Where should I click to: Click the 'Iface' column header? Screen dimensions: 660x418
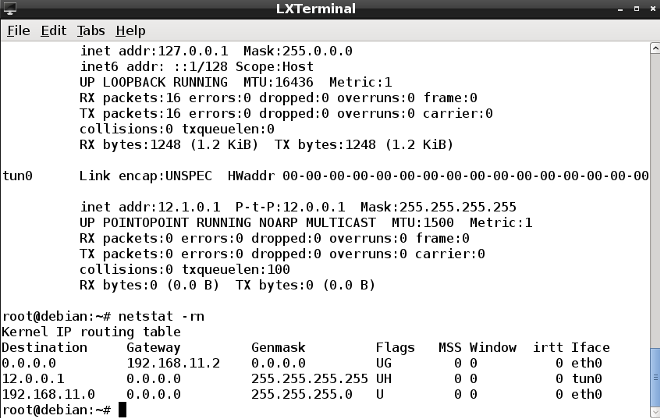click(x=590, y=347)
